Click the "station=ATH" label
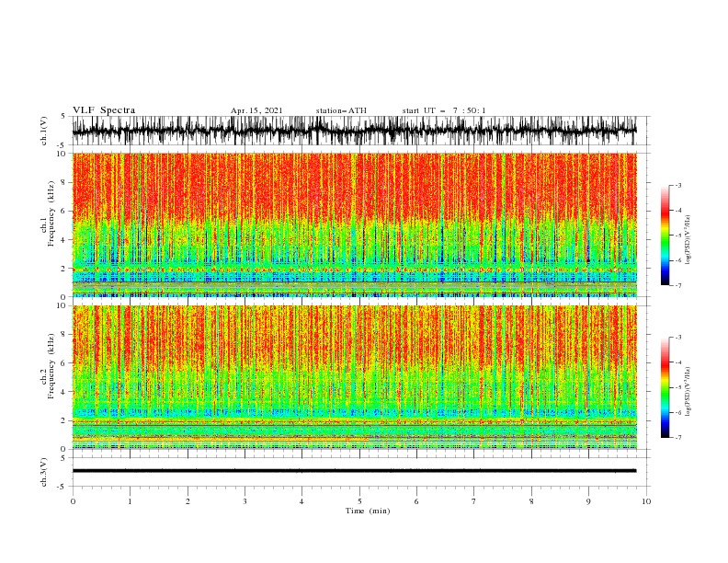Viewport: 728px width, 563px height. pyautogui.click(x=341, y=110)
